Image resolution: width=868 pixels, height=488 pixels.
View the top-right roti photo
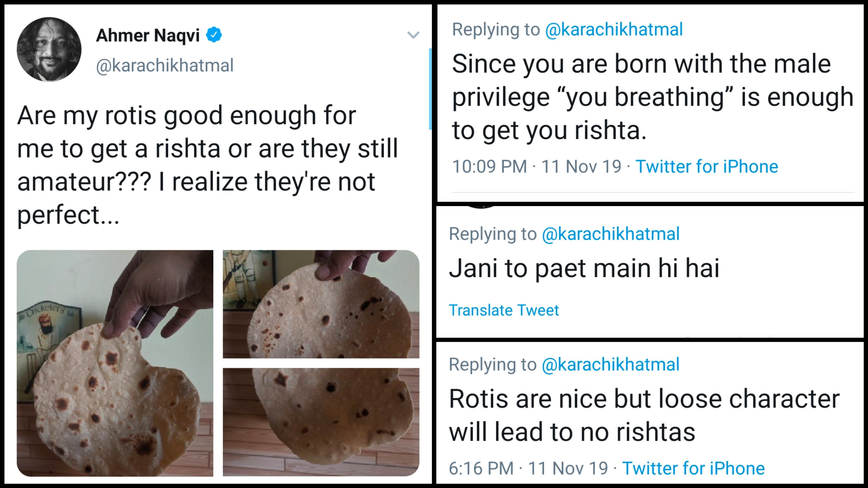(321, 304)
